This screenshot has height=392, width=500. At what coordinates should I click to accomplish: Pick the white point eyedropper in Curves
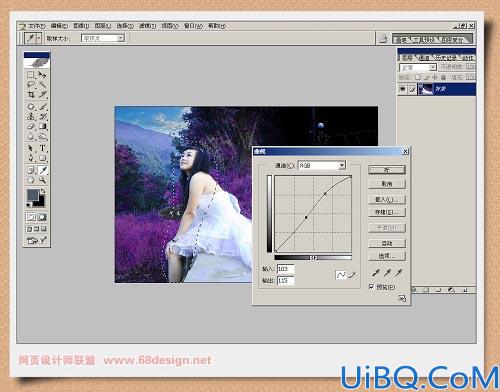399,273
